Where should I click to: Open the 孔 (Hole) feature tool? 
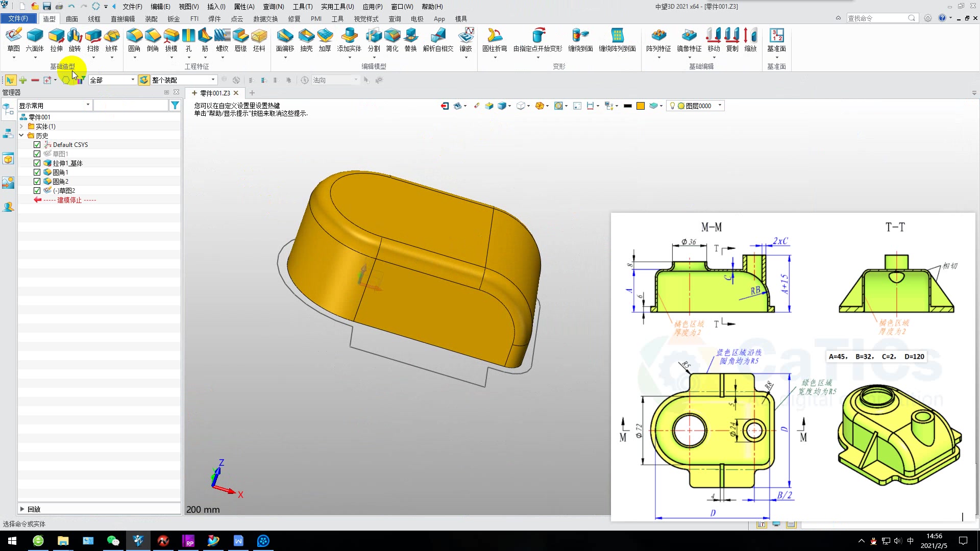click(188, 41)
